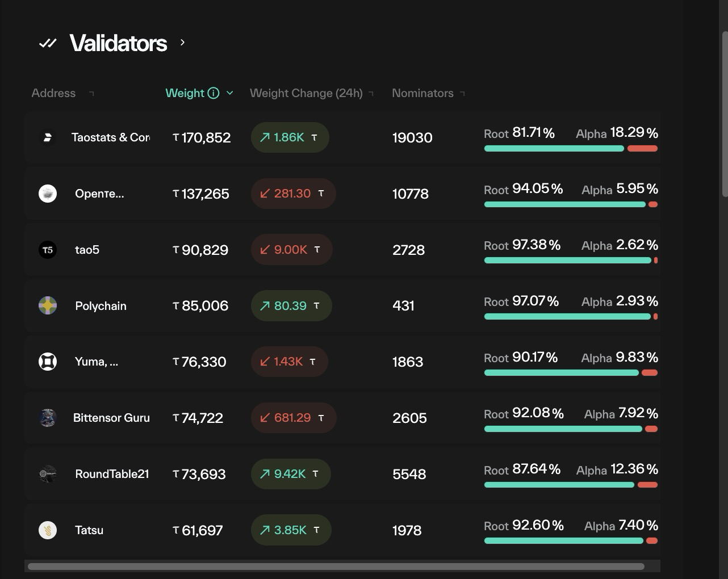
Task: Open Polychain validator name link
Action: click(101, 306)
